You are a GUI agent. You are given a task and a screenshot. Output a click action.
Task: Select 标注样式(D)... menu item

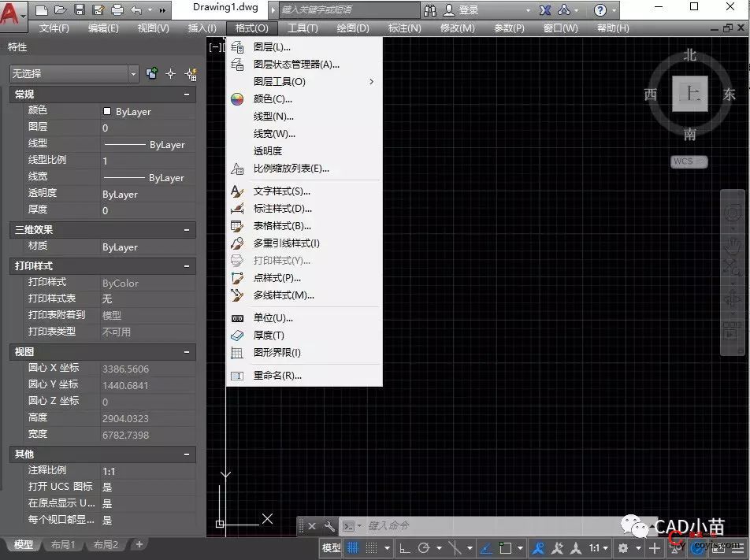click(x=304, y=209)
